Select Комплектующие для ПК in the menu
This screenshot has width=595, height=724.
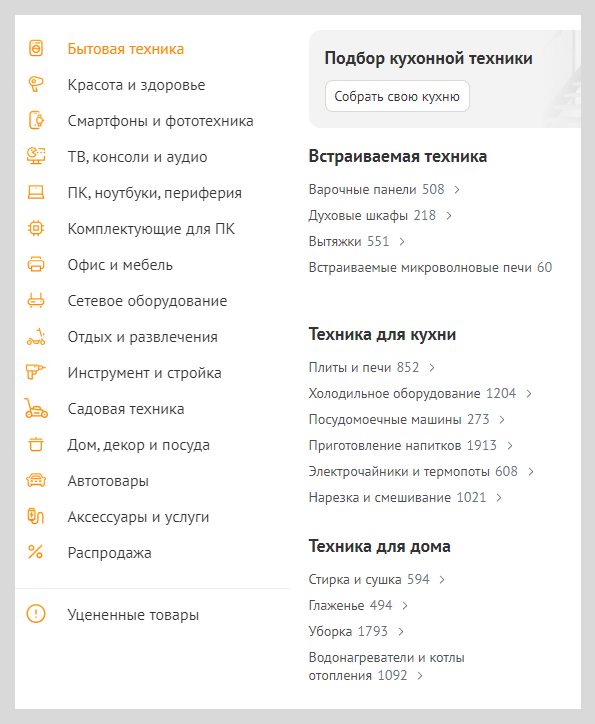[151, 229]
